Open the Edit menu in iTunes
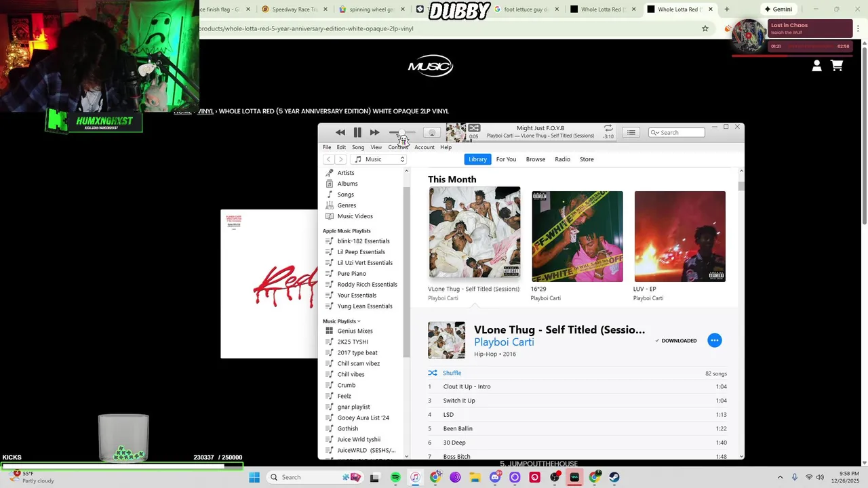This screenshot has width=868, height=488. (x=341, y=147)
